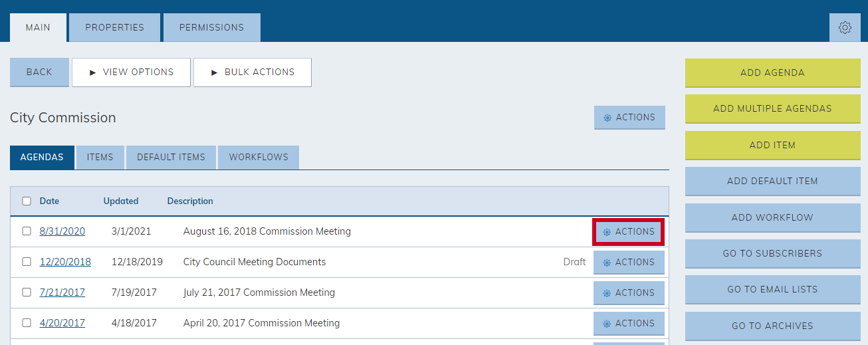Click the gear icon in the 4/20/2017 row's Actions
The height and width of the screenshot is (345, 868).
point(607,324)
